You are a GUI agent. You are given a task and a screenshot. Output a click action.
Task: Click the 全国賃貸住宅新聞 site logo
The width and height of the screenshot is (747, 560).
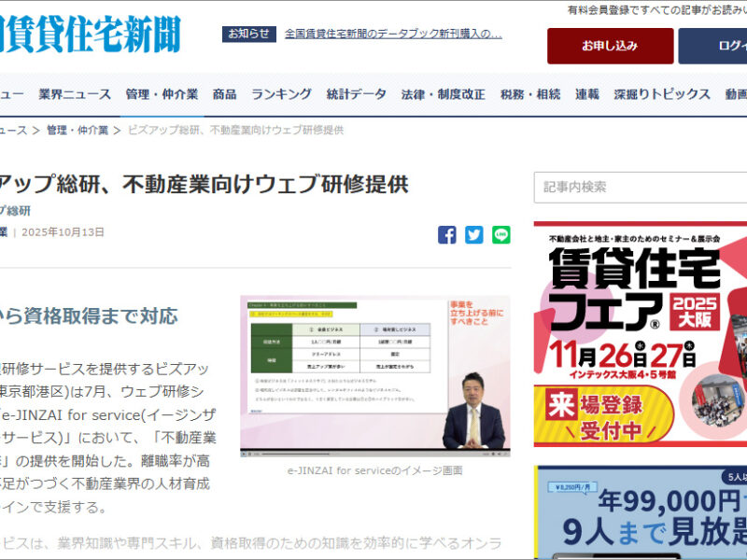click(90, 35)
